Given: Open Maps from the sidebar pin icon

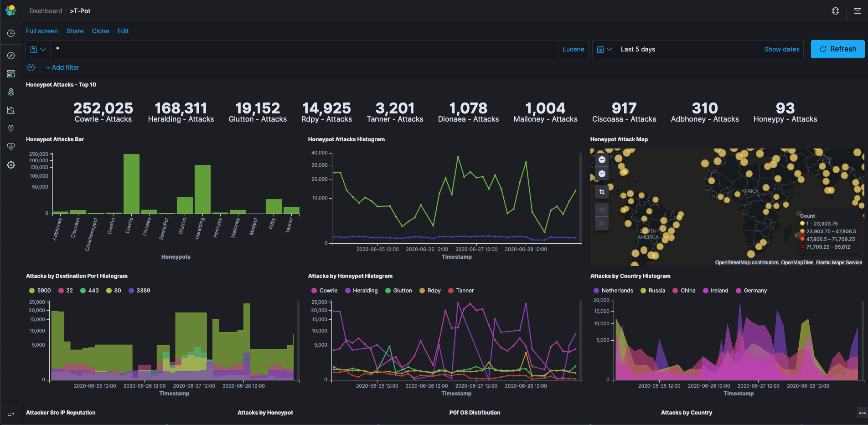Looking at the screenshot, I should (x=11, y=92).
